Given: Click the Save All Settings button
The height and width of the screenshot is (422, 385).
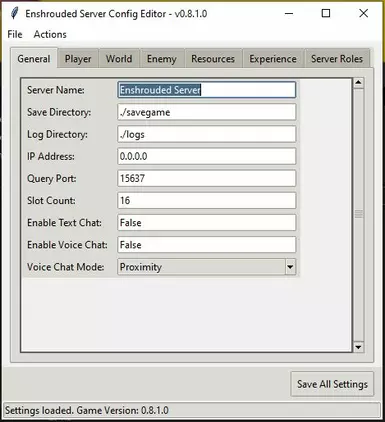Looking at the screenshot, I should tap(332, 384).
